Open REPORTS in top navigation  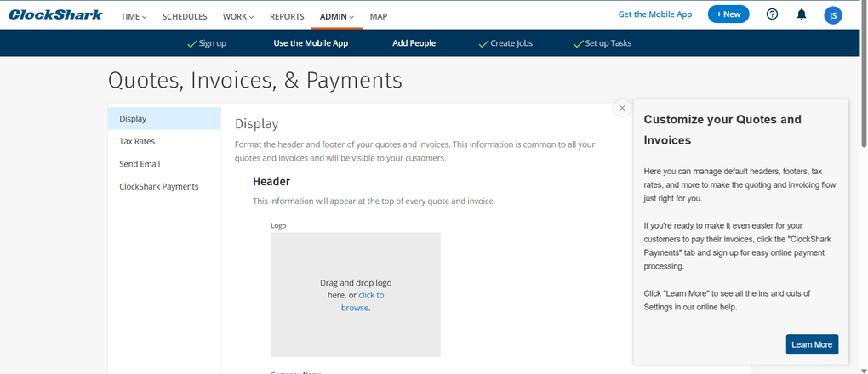[287, 17]
